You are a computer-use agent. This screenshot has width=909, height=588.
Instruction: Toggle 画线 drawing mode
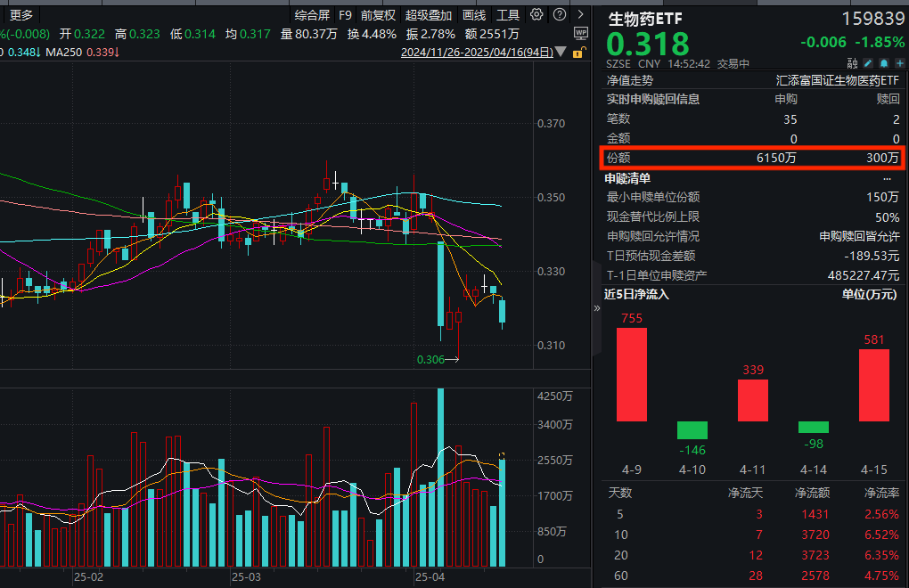pos(474,14)
